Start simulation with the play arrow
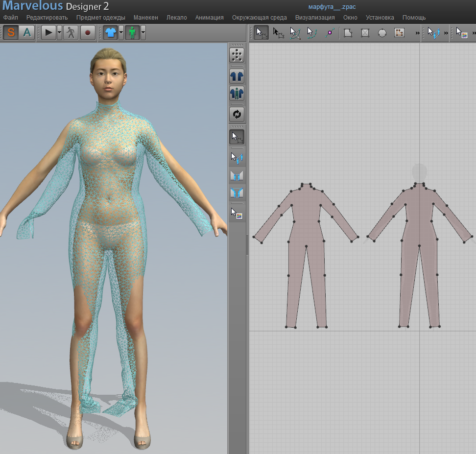476x454 pixels. click(48, 33)
